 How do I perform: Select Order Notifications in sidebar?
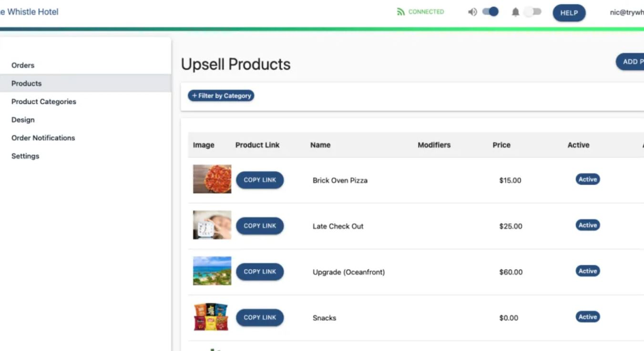43,138
